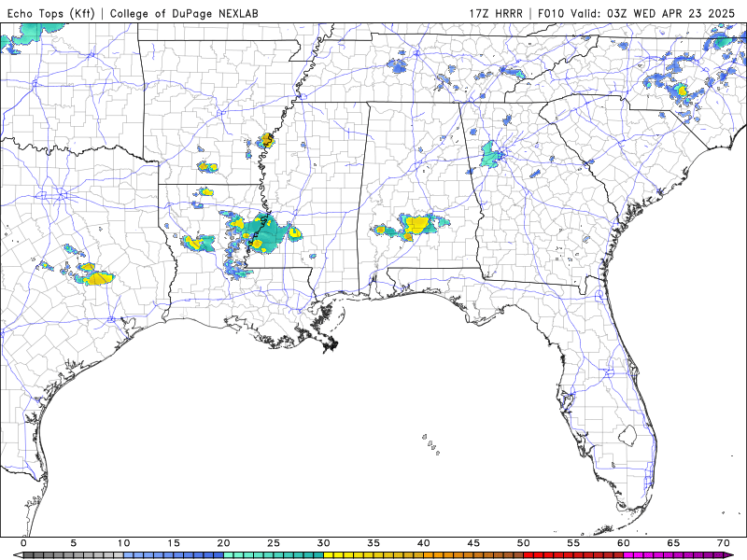The image size is (747, 560).
Task: Click the purple arrow tip ending the color bar
Action: [730, 555]
